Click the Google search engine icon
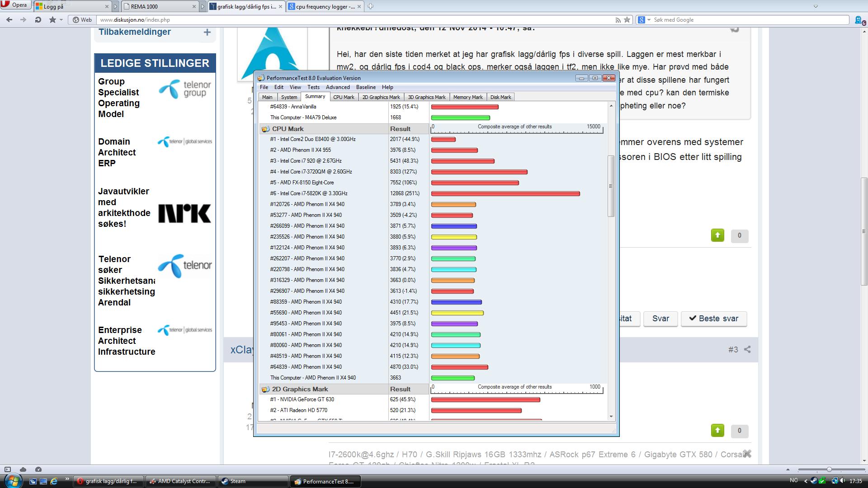The width and height of the screenshot is (868, 488). [x=641, y=20]
